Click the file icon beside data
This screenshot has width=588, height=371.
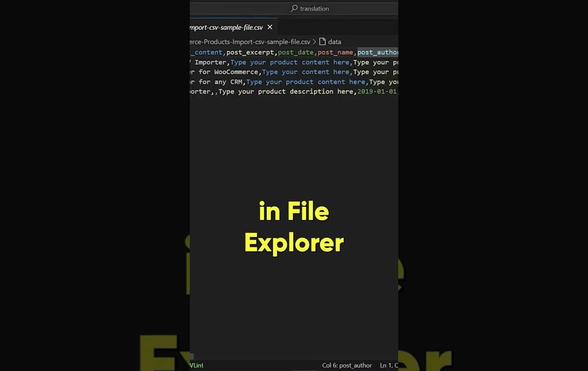322,42
